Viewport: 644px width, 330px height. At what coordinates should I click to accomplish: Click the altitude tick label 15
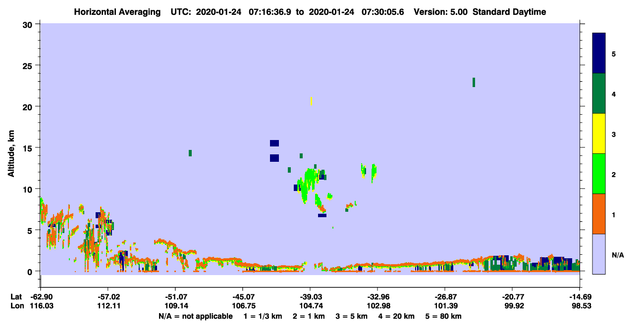click(x=29, y=147)
